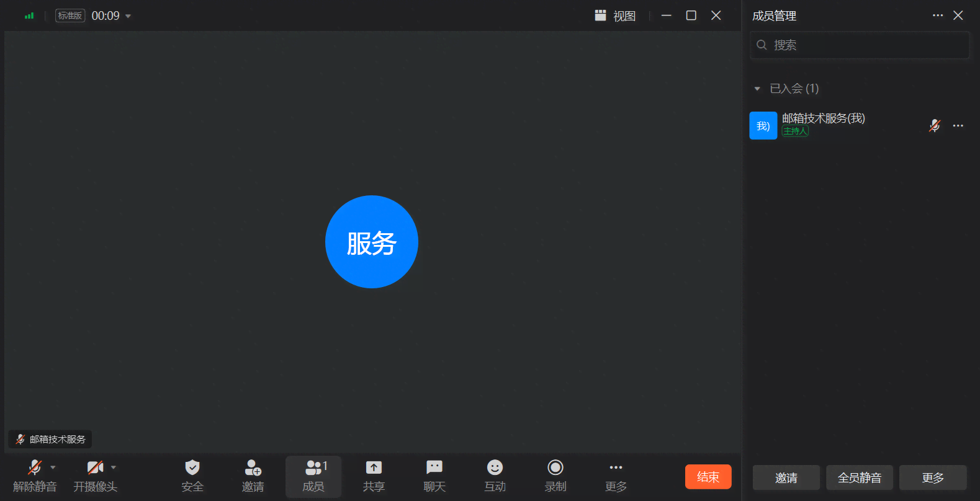Viewport: 980px width, 501px height.
Task: Click 邀请 button in member panel
Action: coord(786,478)
